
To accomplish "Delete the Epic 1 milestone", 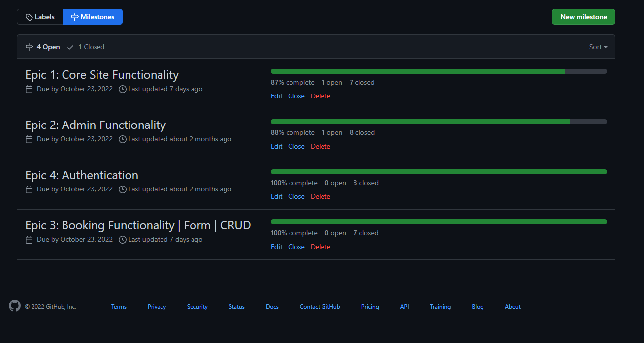I will pos(321,96).
